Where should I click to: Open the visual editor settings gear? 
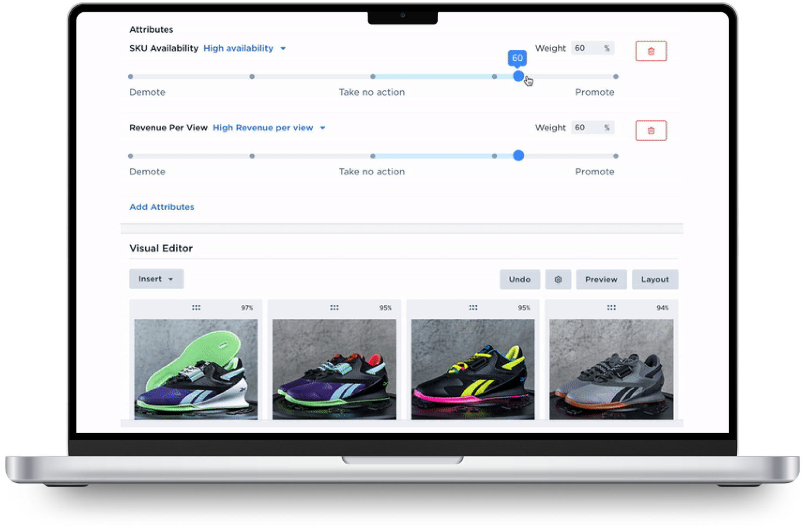pos(557,280)
